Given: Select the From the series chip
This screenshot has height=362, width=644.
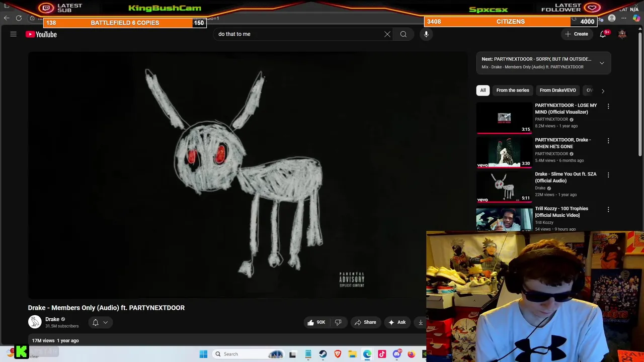Looking at the screenshot, I should (x=513, y=90).
